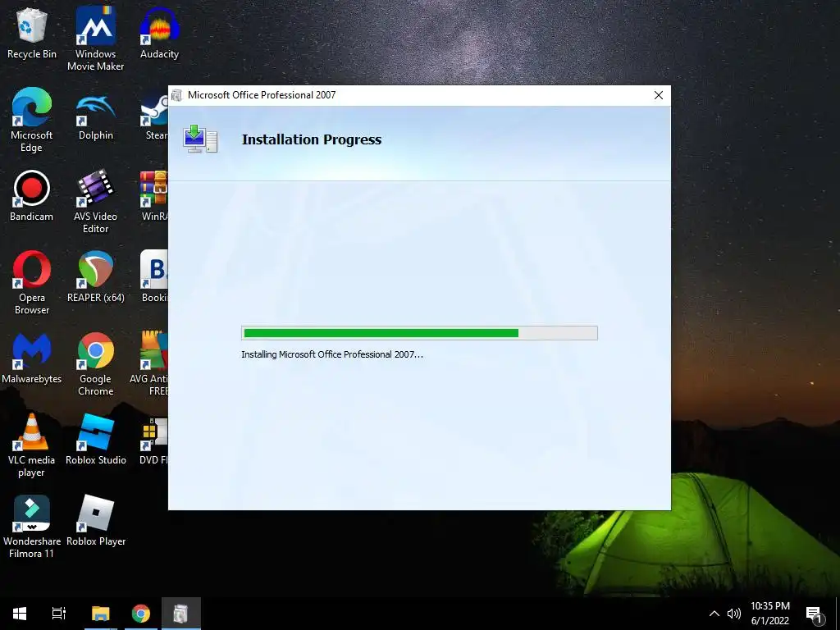Close the Microsoft Office Professional 2007 installer
Viewport: 840px width, 630px height.
659,95
